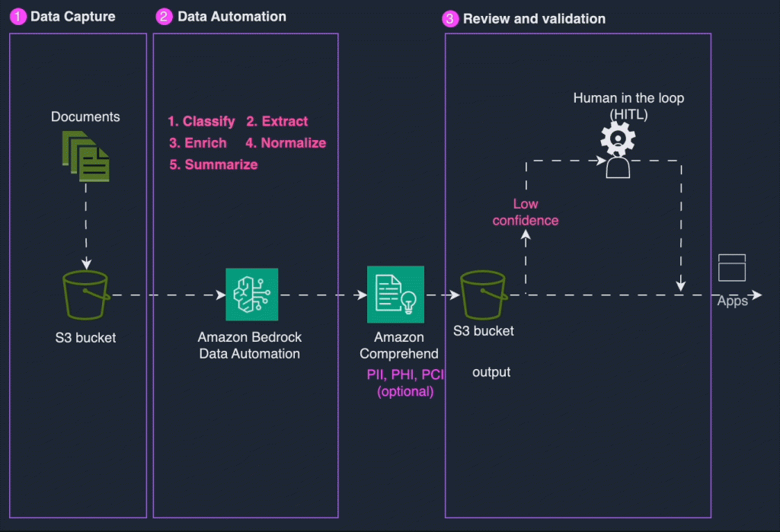Click the 'Low confidence' label
Screen dimensions: 780x532
click(526, 212)
